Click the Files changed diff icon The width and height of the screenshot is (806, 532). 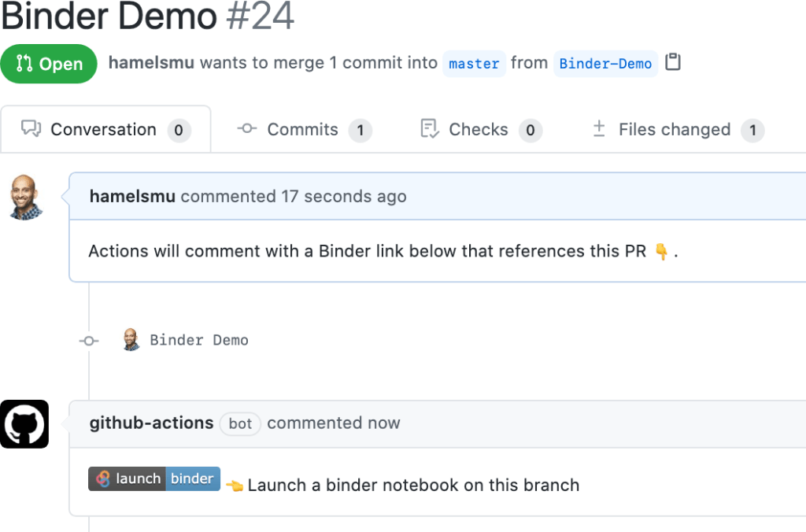[x=599, y=129]
